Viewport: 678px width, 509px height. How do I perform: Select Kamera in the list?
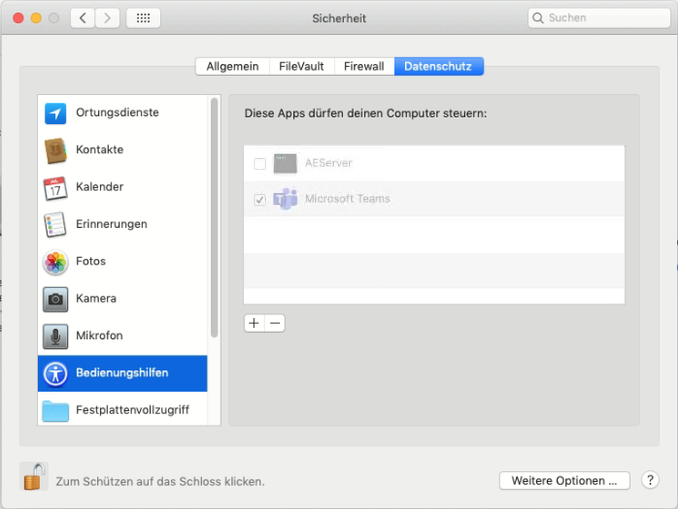tap(123, 299)
